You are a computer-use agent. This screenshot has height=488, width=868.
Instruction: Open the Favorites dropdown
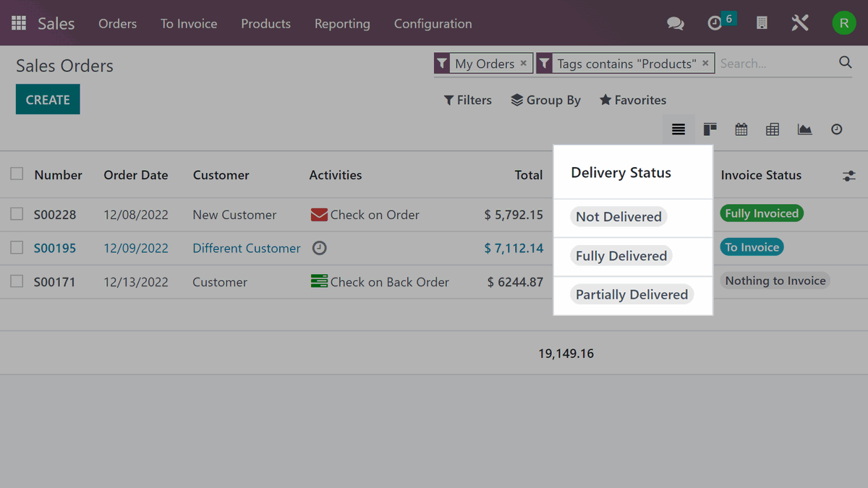coord(633,100)
